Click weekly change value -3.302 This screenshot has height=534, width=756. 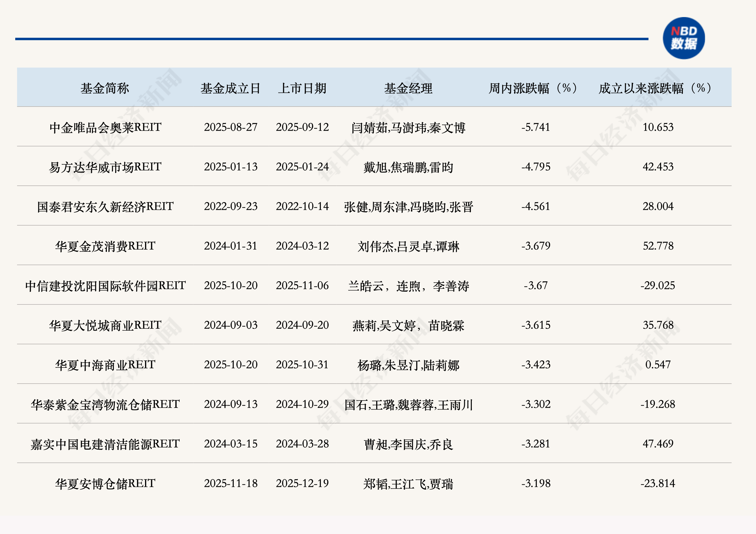point(536,404)
